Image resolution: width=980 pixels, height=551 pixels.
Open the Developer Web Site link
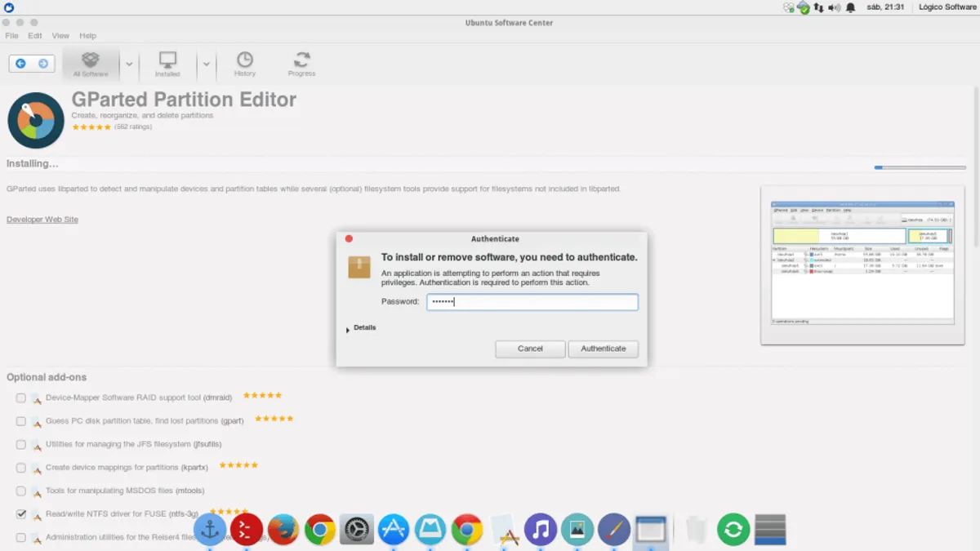tap(42, 220)
